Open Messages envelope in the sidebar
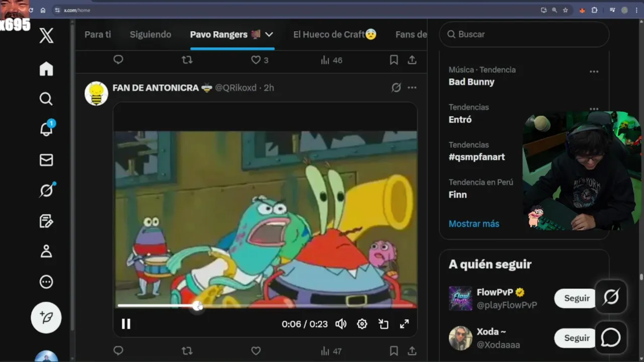644x362 pixels. click(46, 160)
